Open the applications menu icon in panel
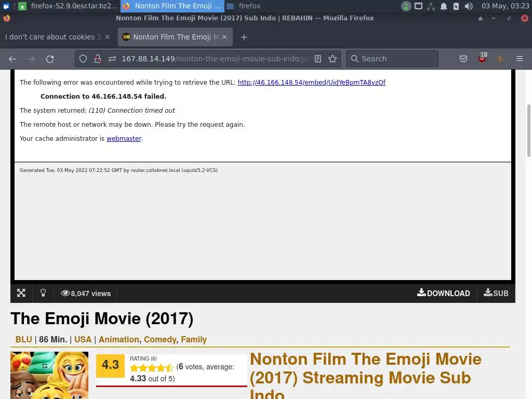 click(x=6, y=6)
